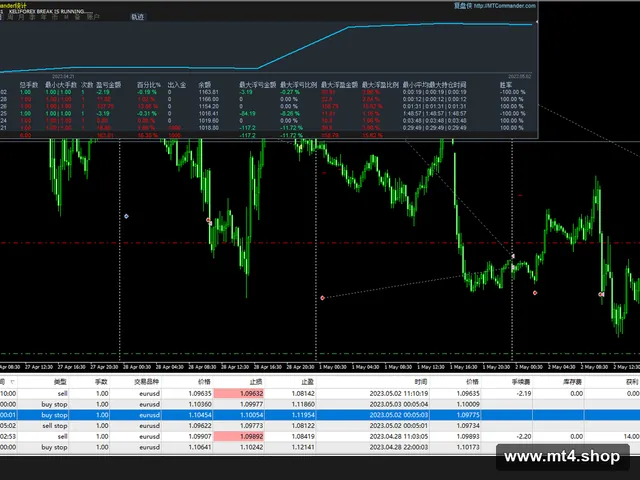Select sell stop row priced 1.09622

[x=320, y=426]
